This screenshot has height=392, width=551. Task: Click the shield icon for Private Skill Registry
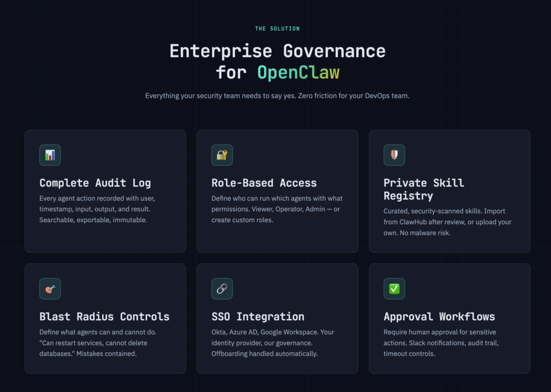pos(394,155)
